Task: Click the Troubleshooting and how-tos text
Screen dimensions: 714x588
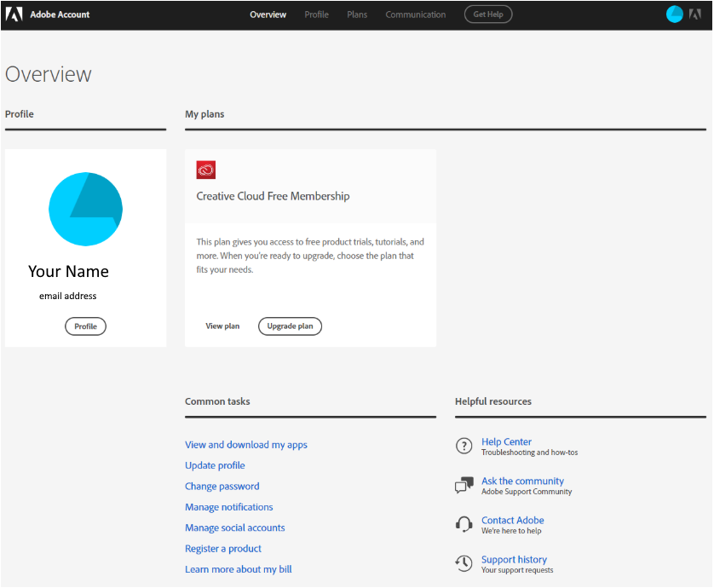Action: 530,453
